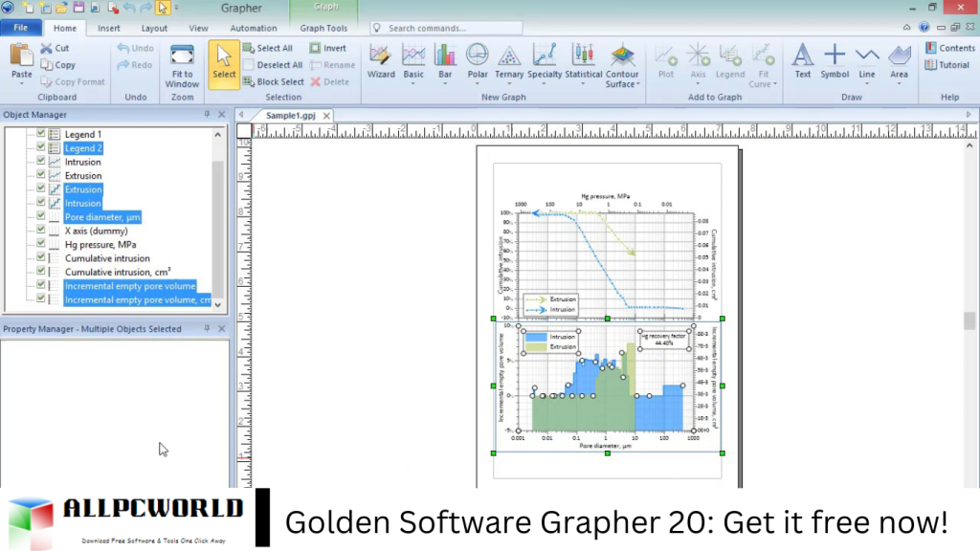Click the Delete button in Selection group
The height and width of the screenshot is (551, 980).
pos(330,82)
